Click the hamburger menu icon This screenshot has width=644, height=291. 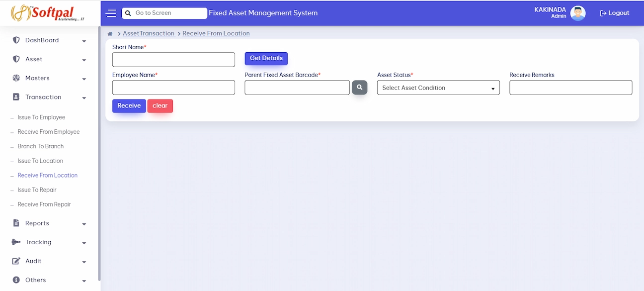pyautogui.click(x=111, y=13)
